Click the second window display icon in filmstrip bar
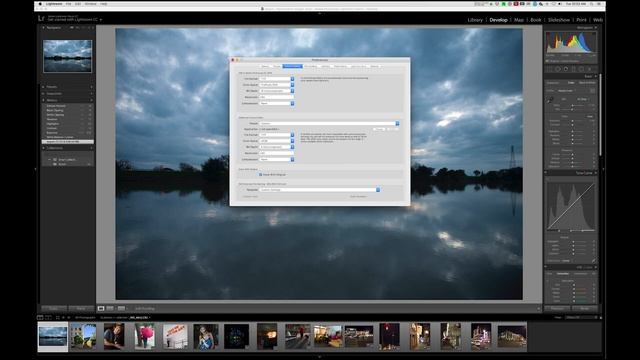The width and height of the screenshot is (640, 360). tap(48, 317)
